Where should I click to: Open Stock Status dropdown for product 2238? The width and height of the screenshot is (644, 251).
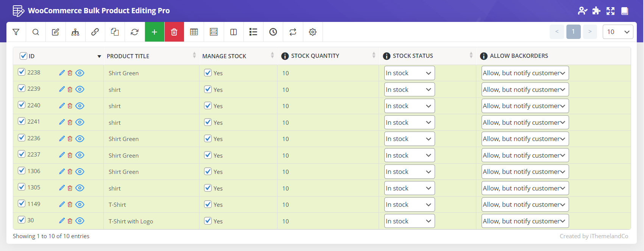[x=409, y=73]
